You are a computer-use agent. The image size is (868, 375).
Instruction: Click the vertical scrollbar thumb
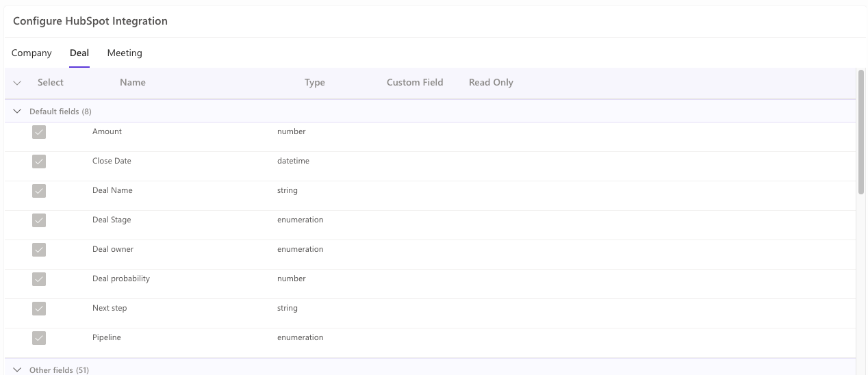pyautogui.click(x=861, y=132)
